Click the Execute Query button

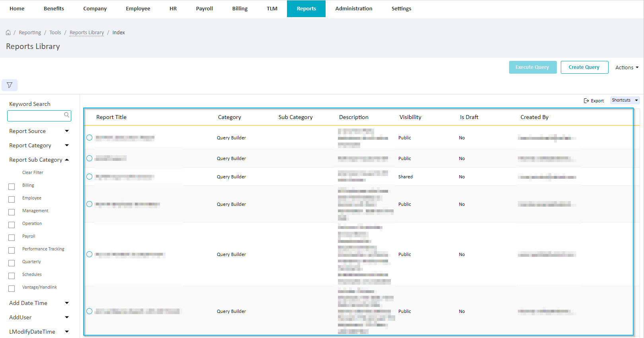[x=533, y=67]
